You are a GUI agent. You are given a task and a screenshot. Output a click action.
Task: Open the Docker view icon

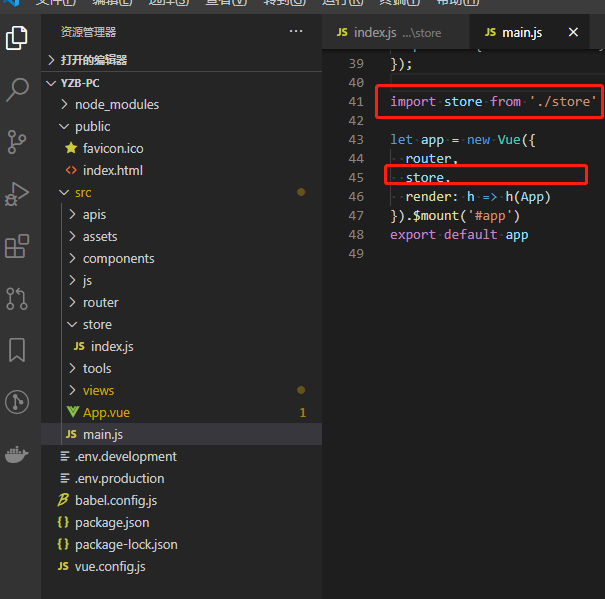coord(17,454)
